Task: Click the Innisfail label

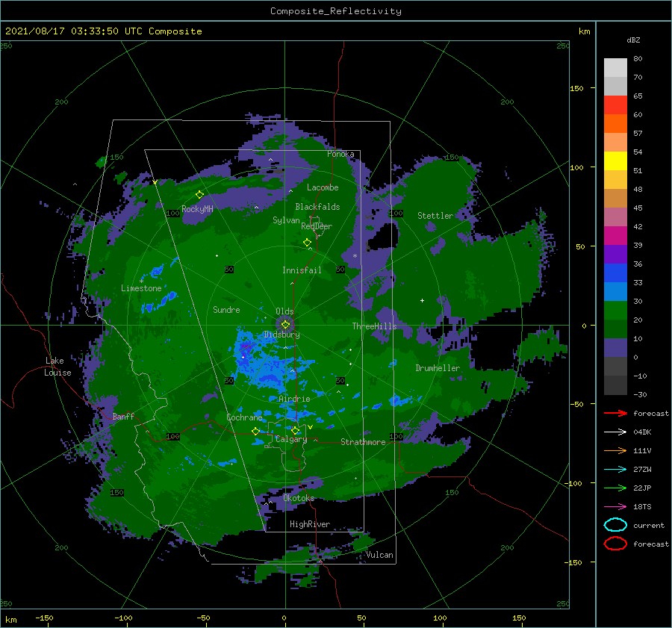Action: coord(302,270)
